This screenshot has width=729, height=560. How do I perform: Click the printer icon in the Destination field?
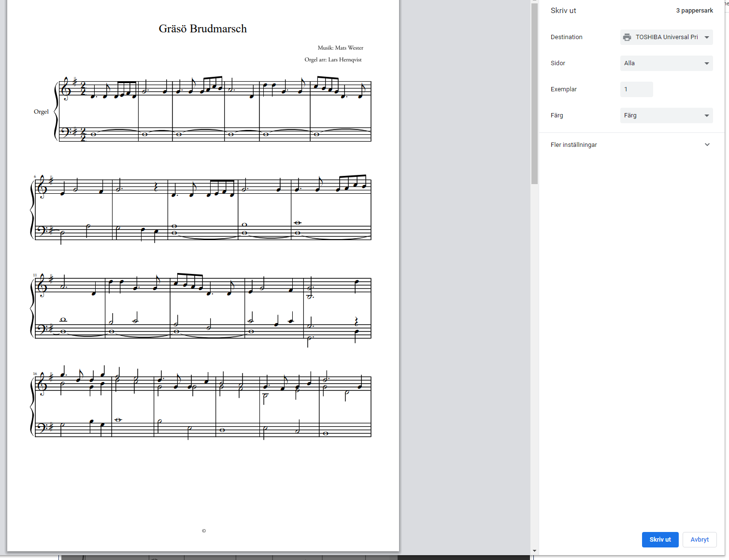click(627, 37)
